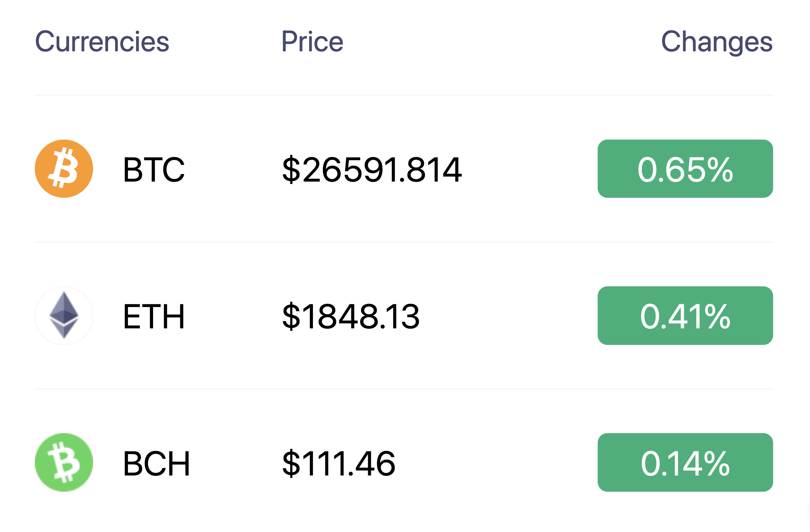Select the BCH currency label
Image resolution: width=810 pixels, height=532 pixels.
click(x=156, y=463)
